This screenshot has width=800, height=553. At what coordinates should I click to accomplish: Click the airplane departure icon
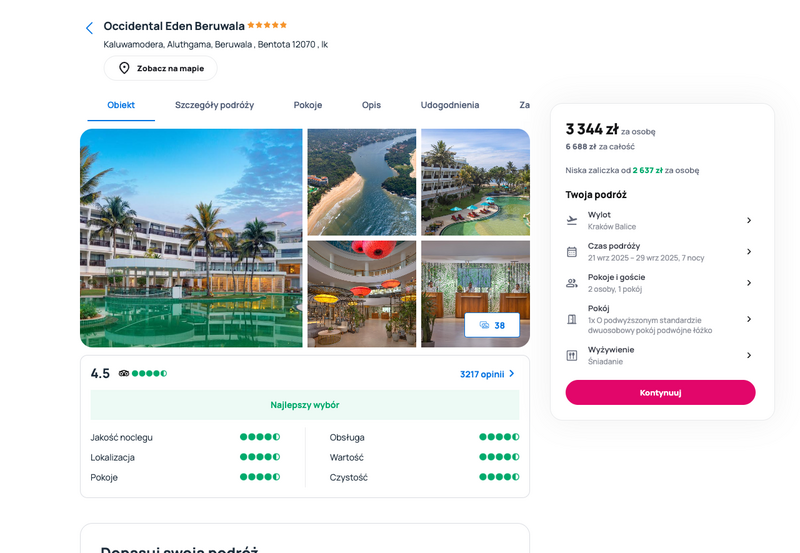(x=572, y=220)
